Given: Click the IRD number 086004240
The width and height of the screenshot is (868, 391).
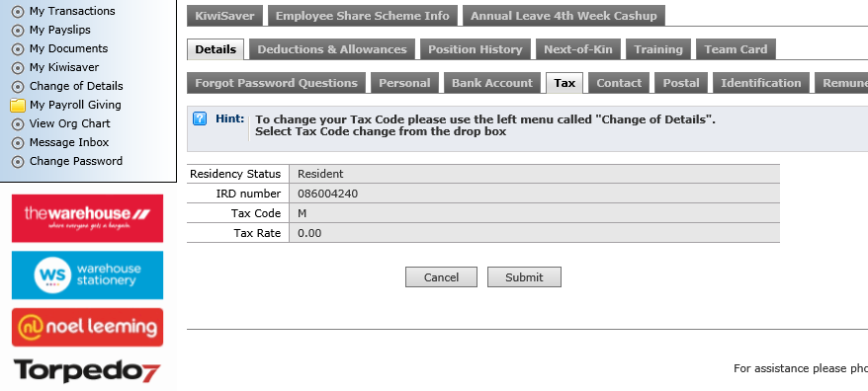Looking at the screenshot, I should [x=327, y=194].
